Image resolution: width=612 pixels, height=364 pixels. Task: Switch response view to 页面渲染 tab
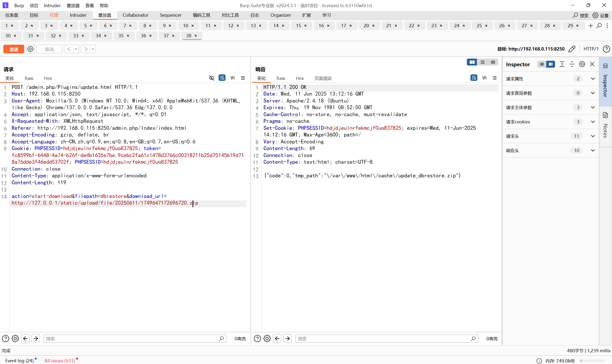coord(323,78)
